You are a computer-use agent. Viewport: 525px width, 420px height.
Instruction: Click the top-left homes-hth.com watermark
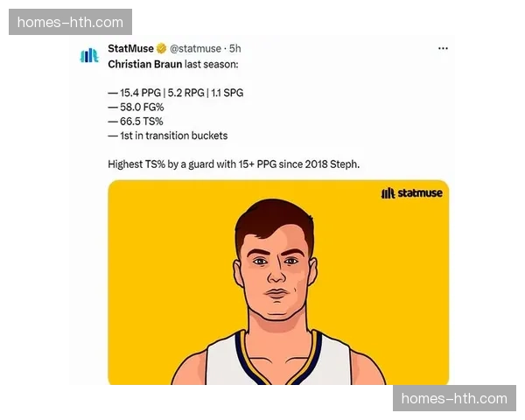click(x=70, y=22)
